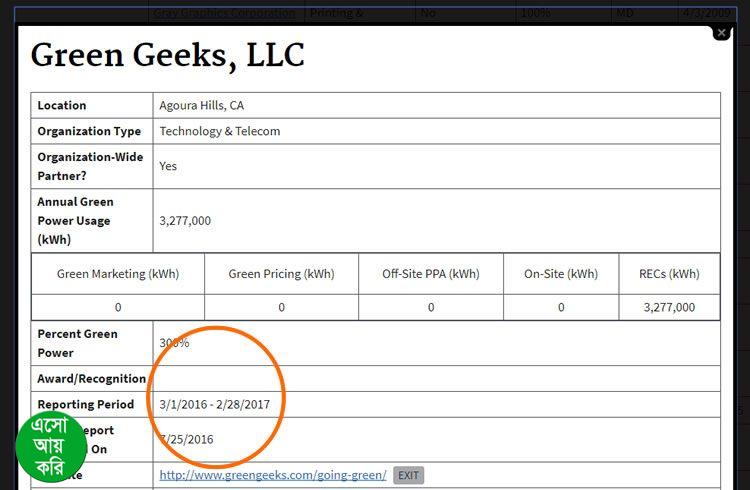
Task: Click the Green Marketing (kWh) column header
Action: [x=118, y=274]
